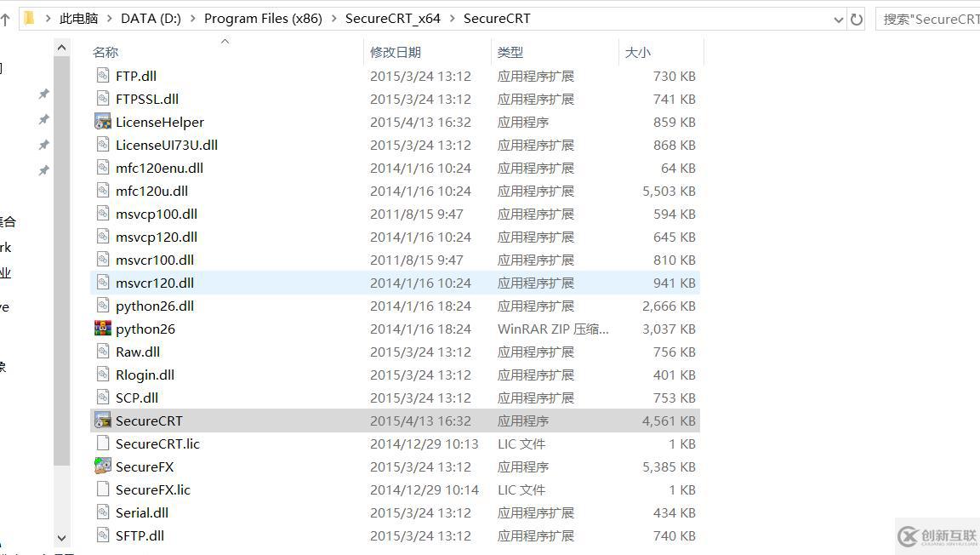Click the SecureFX application icon
The height and width of the screenshot is (555, 980).
pyautogui.click(x=103, y=466)
